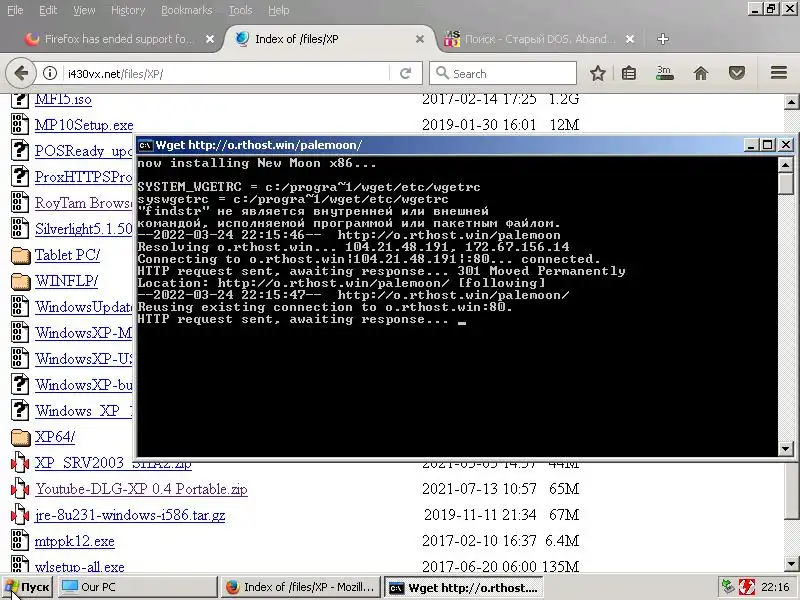Open the Tools menu
This screenshot has height=600, width=800.
[x=240, y=10]
